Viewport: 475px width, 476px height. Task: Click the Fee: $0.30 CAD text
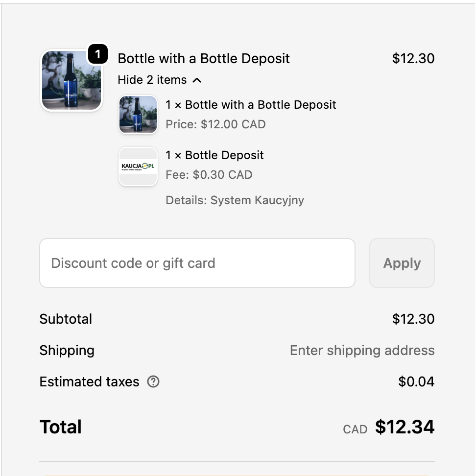pos(209,175)
